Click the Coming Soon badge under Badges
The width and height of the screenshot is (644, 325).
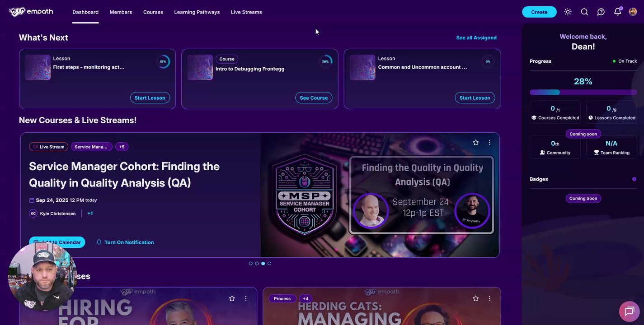(583, 199)
